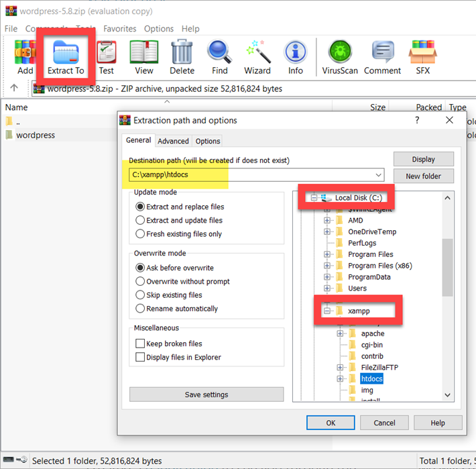Click the Extract To toolbar icon
The width and height of the screenshot is (476, 469).
click(x=65, y=54)
